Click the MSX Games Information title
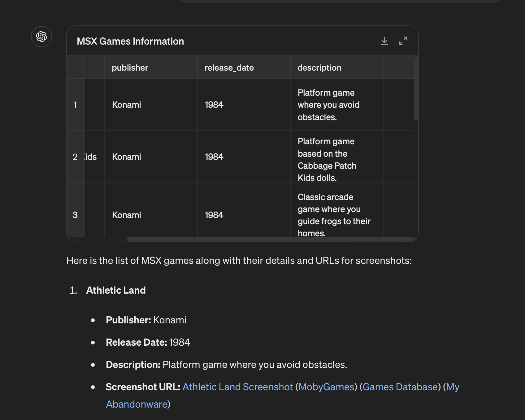Screen dimensions: 525x420 pyautogui.click(x=130, y=41)
